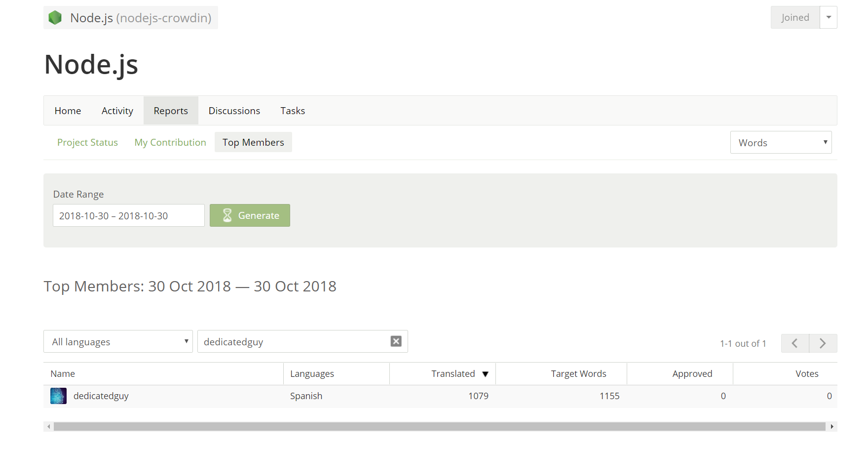Select the Reports tab
The width and height of the screenshot is (868, 450).
click(171, 111)
